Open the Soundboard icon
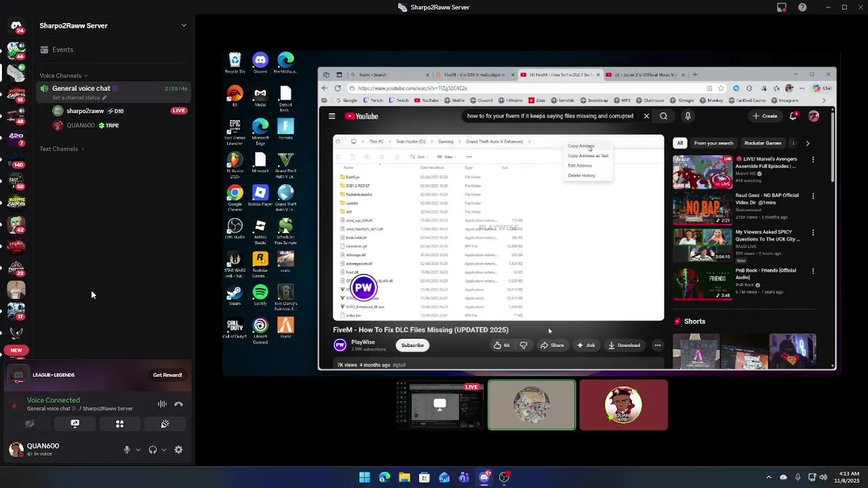 coord(165,424)
